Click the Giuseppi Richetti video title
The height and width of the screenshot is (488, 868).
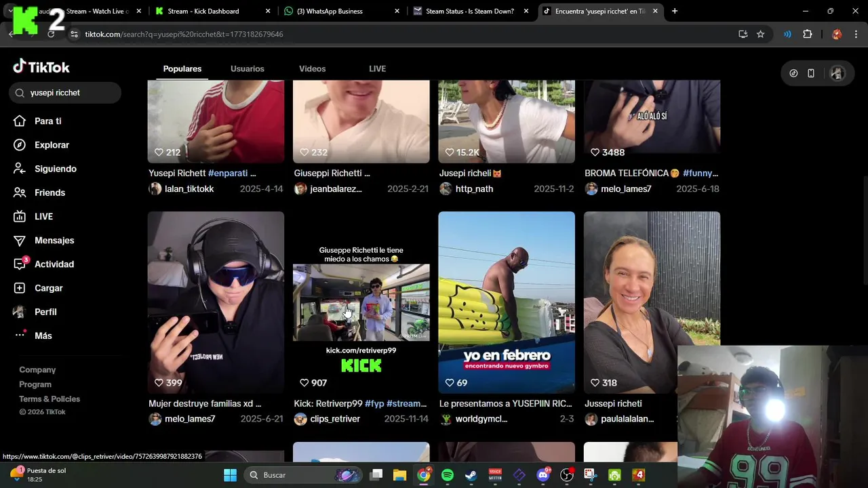[332, 173]
